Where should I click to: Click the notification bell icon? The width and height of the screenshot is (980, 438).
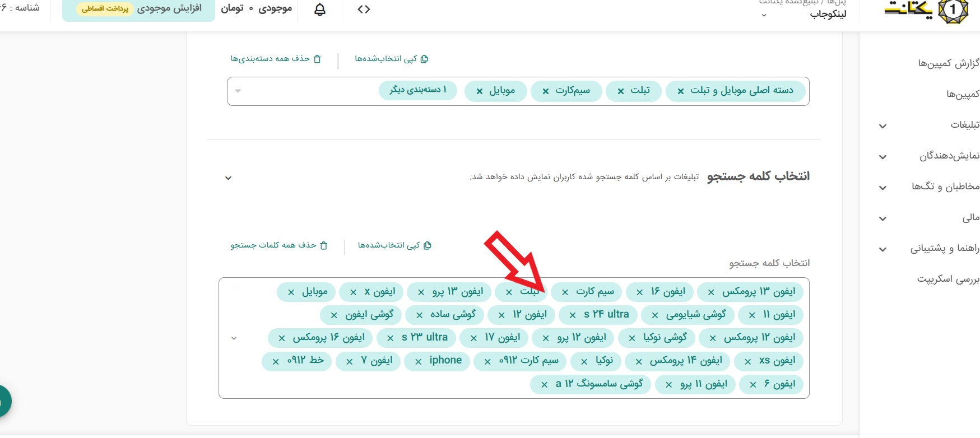click(320, 10)
